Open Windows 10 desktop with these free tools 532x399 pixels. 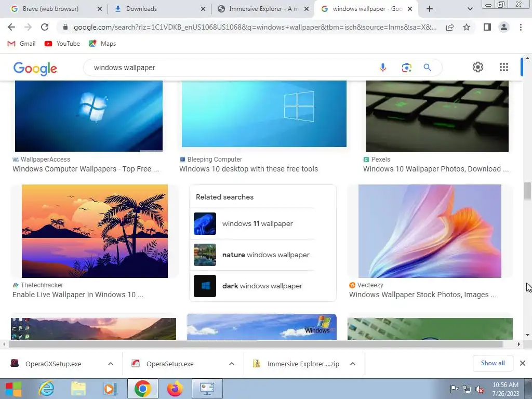pos(249,169)
